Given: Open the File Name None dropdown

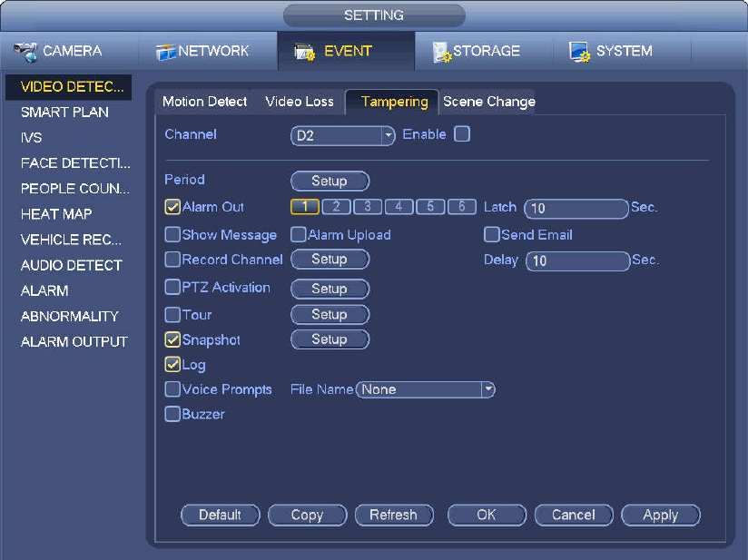Looking at the screenshot, I should point(426,389).
